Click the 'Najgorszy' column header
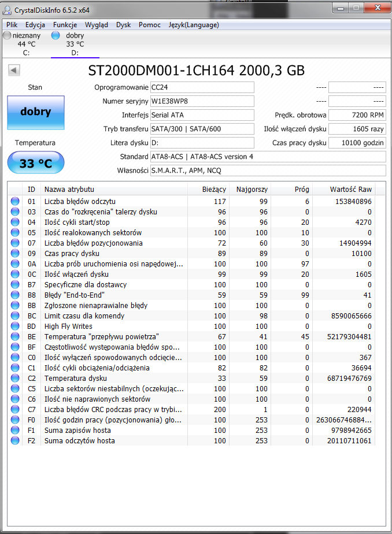This screenshot has width=392, height=534. (x=250, y=190)
